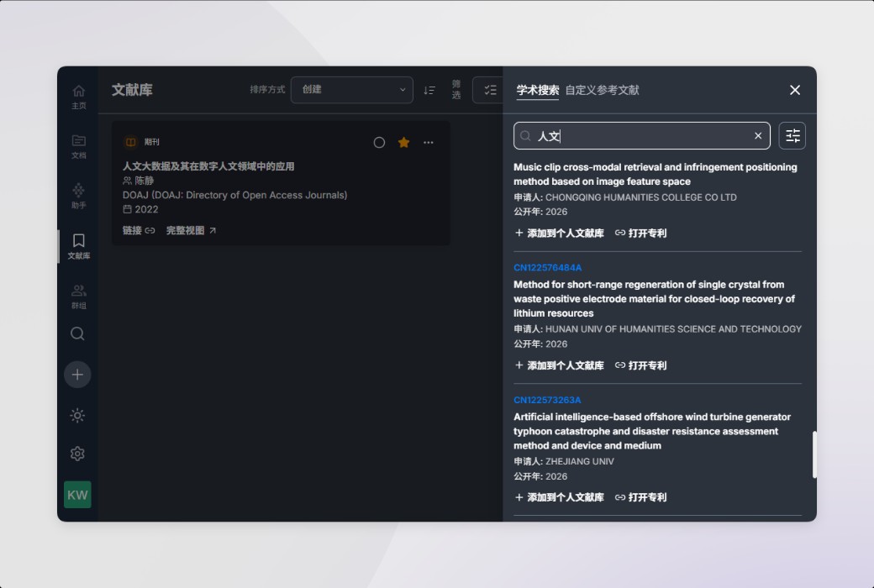Image resolution: width=874 pixels, height=588 pixels.
Task: Open the 群组 groups sidebar item
Action: pos(79,297)
